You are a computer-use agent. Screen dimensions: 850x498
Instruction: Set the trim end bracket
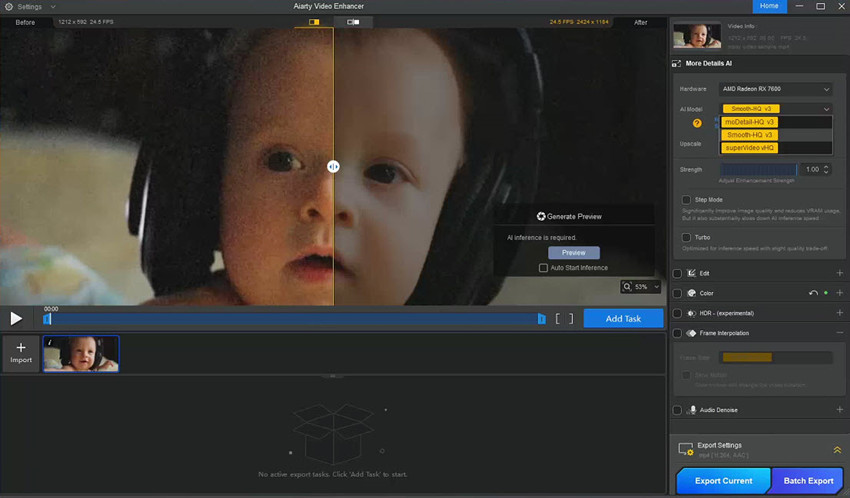click(571, 319)
